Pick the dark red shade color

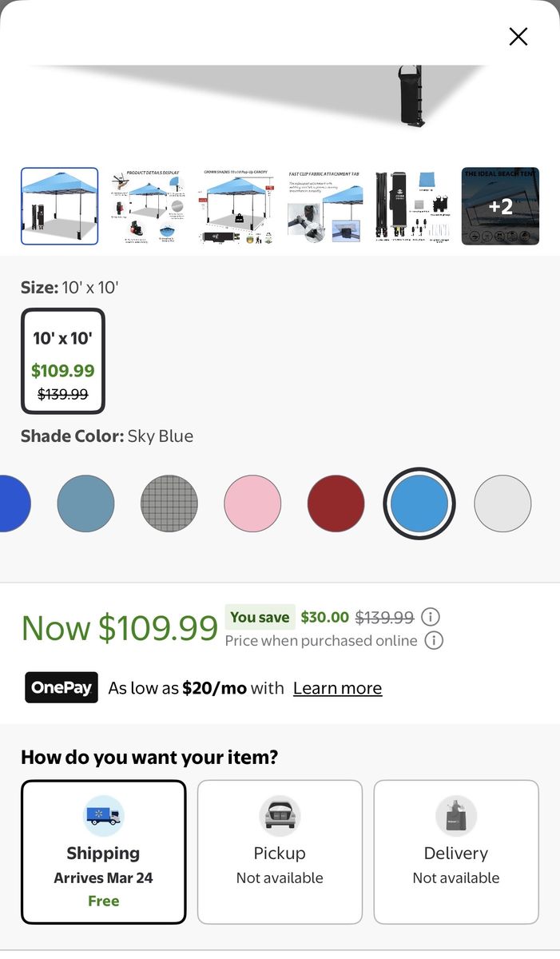click(336, 503)
